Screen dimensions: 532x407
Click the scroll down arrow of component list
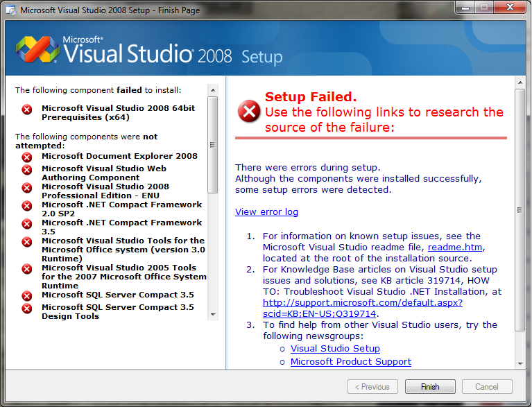tap(213, 314)
